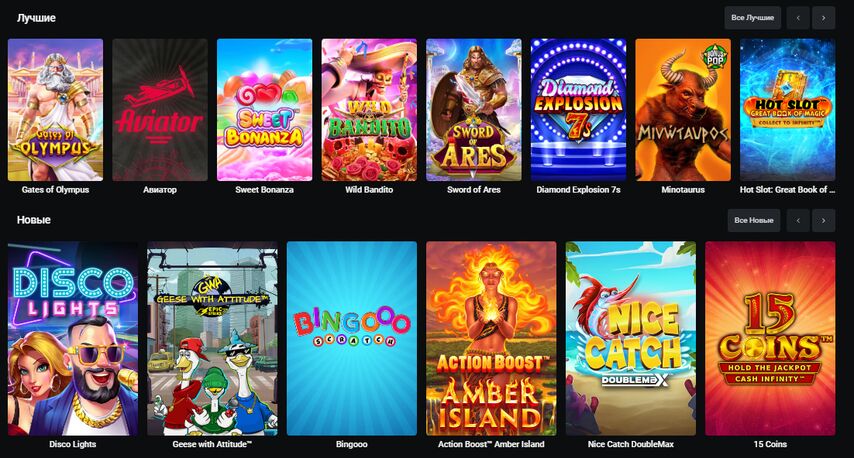Show the previous games in the Лучшие row

pyautogui.click(x=798, y=18)
